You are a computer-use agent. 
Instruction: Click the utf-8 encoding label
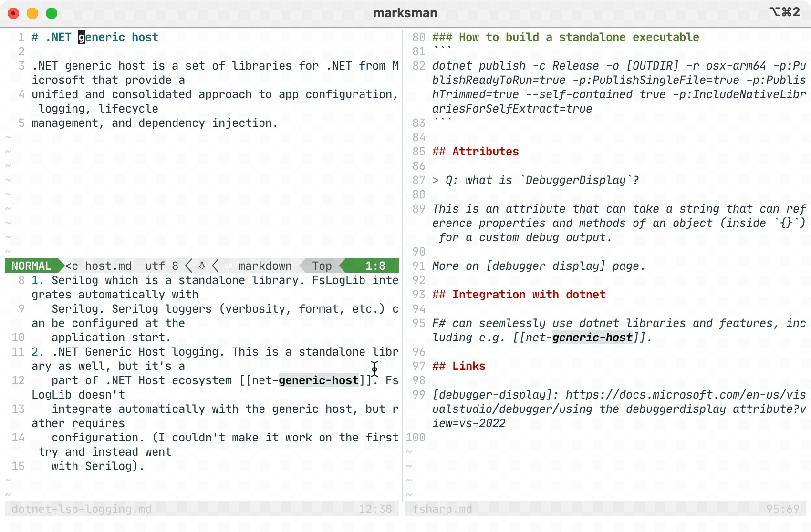162,266
